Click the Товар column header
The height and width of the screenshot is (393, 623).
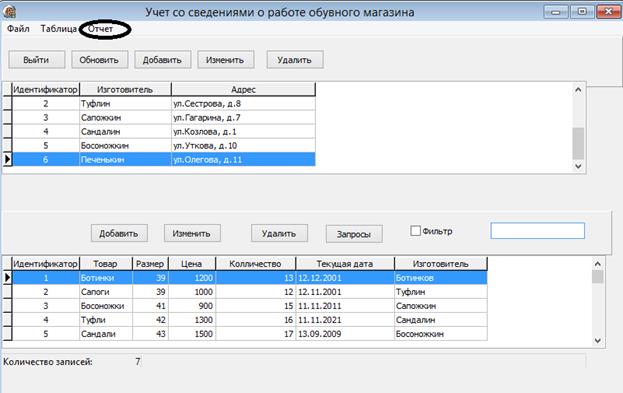pyautogui.click(x=106, y=264)
